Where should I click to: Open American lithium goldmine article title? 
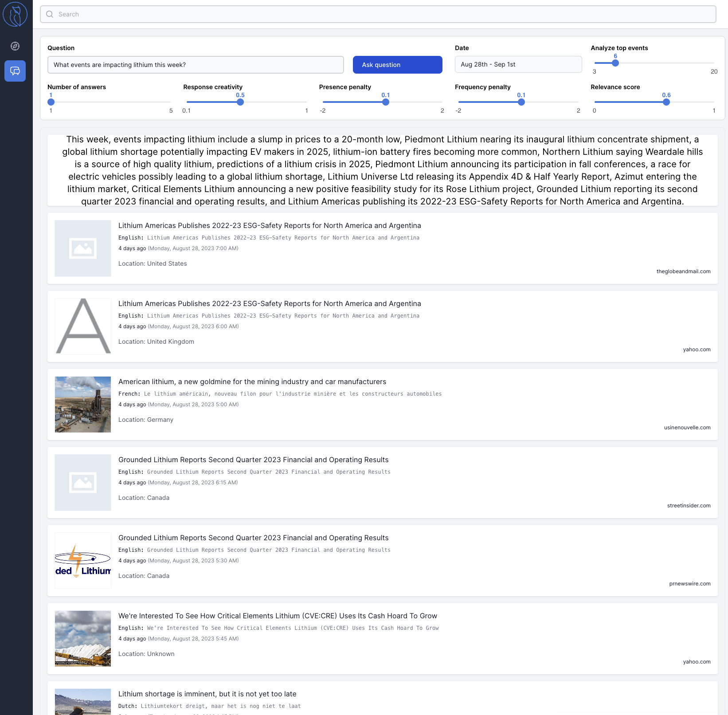tap(252, 382)
